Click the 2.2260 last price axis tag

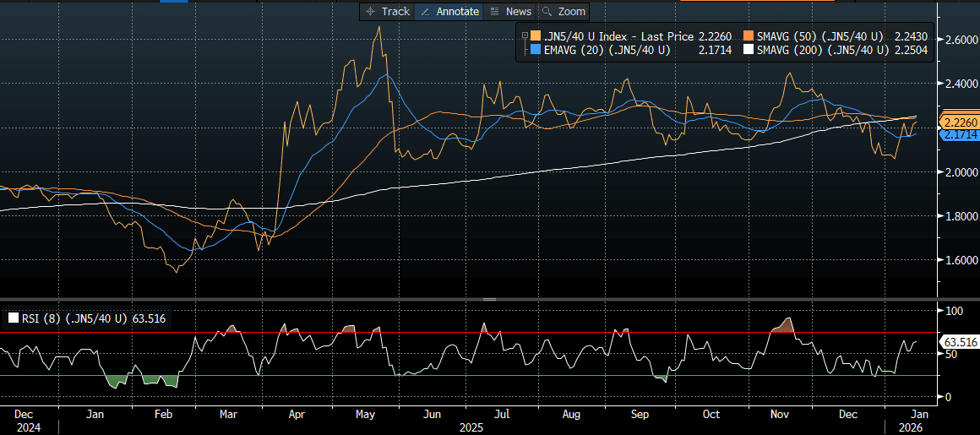[x=960, y=122]
